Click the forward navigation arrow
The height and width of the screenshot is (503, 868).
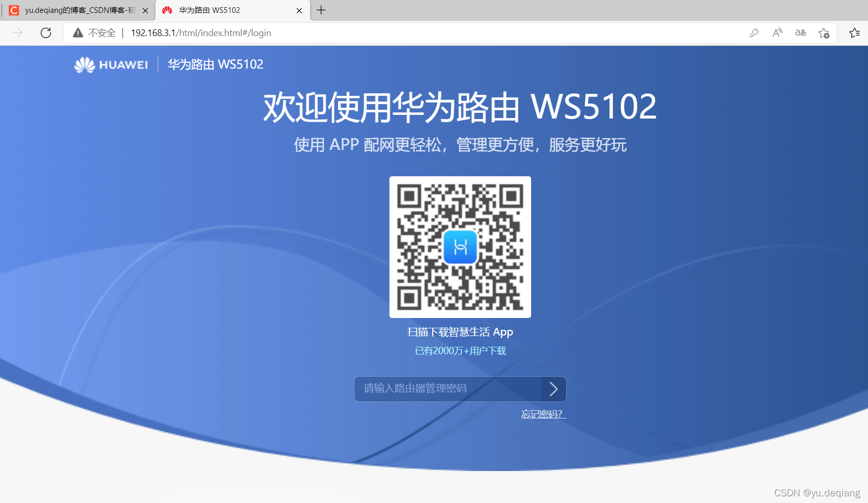pos(18,33)
